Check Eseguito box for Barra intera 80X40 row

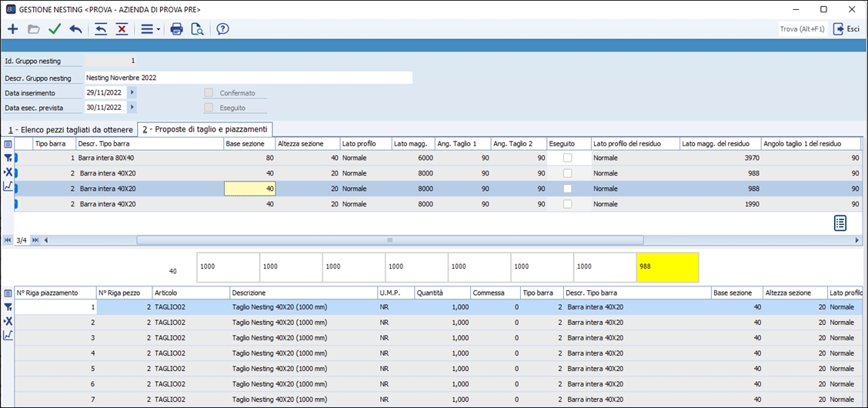(x=567, y=158)
